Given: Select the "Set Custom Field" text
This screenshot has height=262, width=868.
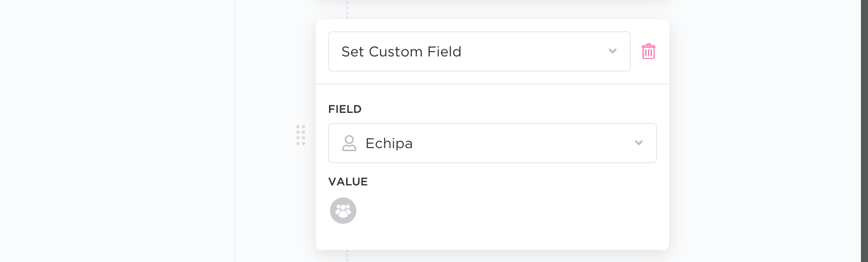Looking at the screenshot, I should click(x=401, y=52).
